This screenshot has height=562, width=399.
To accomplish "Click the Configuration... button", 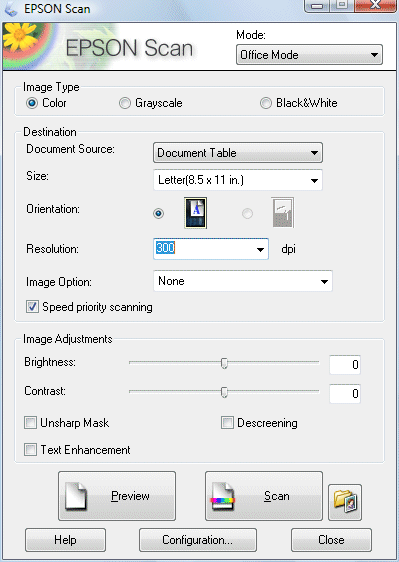I will (198, 540).
